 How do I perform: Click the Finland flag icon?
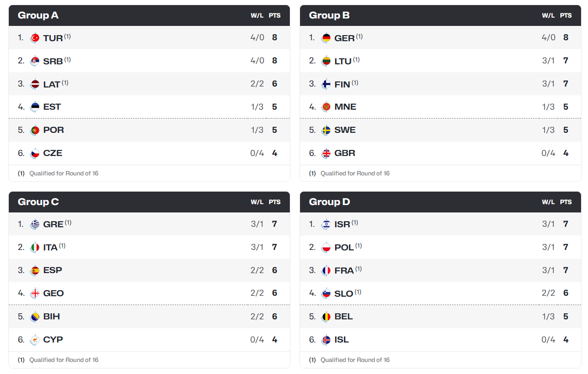click(x=326, y=84)
